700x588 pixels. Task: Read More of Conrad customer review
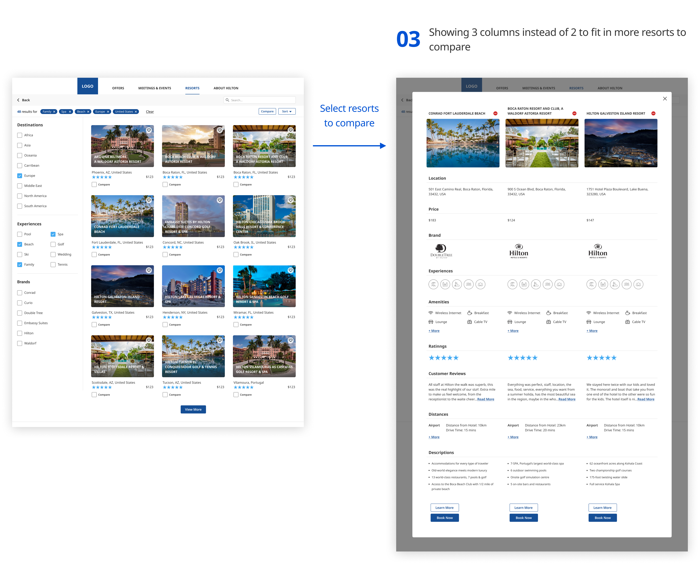tap(485, 399)
